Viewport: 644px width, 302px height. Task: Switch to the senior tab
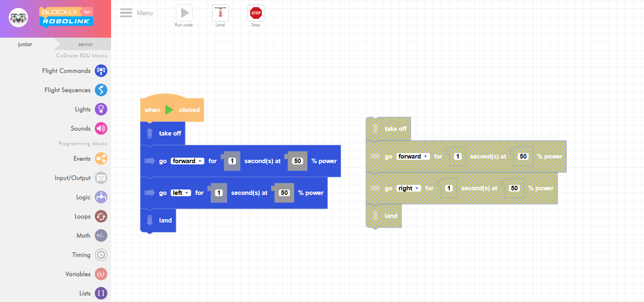(x=85, y=44)
